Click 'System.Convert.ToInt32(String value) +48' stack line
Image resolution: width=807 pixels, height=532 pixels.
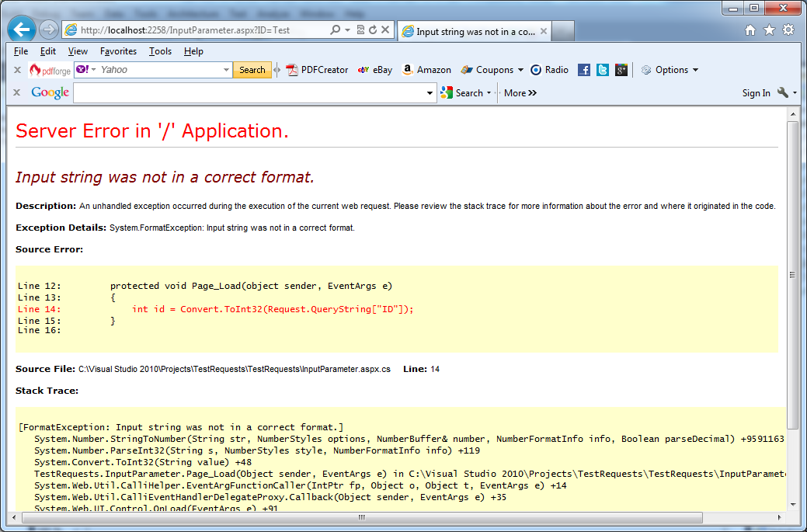tap(143, 462)
